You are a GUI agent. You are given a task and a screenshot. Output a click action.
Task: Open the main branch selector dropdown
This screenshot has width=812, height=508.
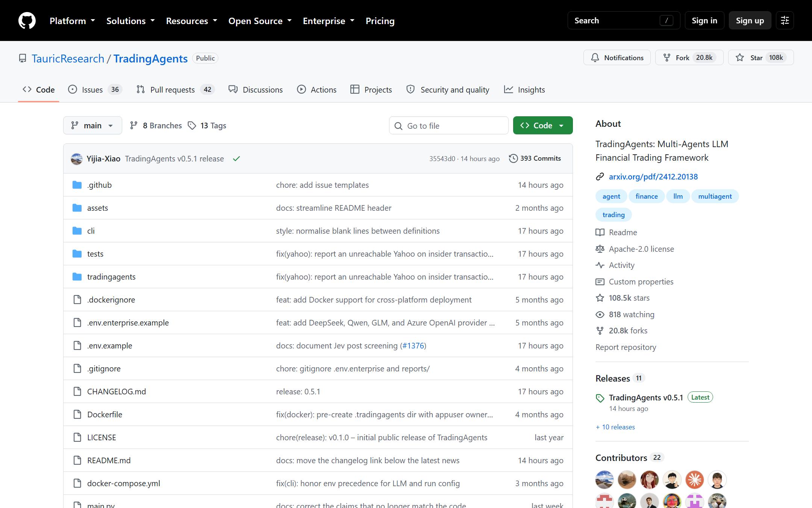(92, 125)
